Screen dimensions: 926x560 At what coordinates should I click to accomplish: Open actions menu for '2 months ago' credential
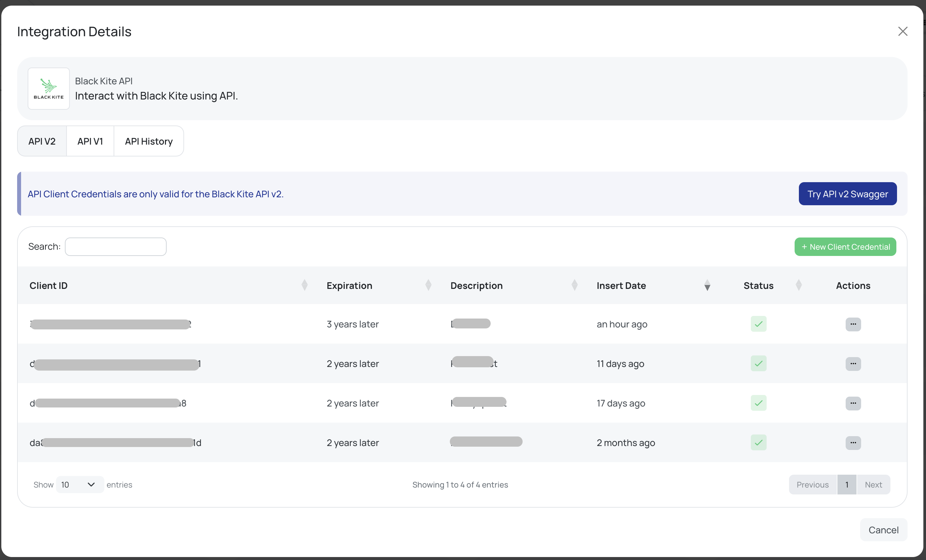(x=853, y=442)
